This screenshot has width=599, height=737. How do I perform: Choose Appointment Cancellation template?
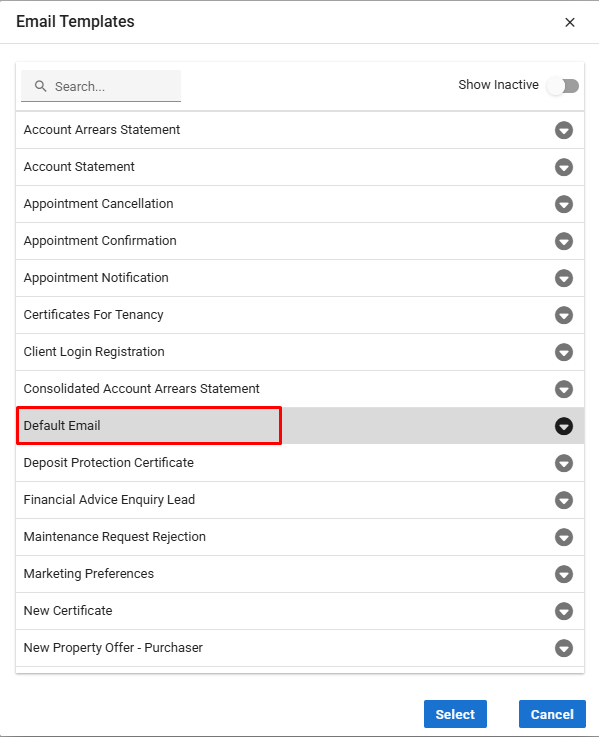(300, 204)
